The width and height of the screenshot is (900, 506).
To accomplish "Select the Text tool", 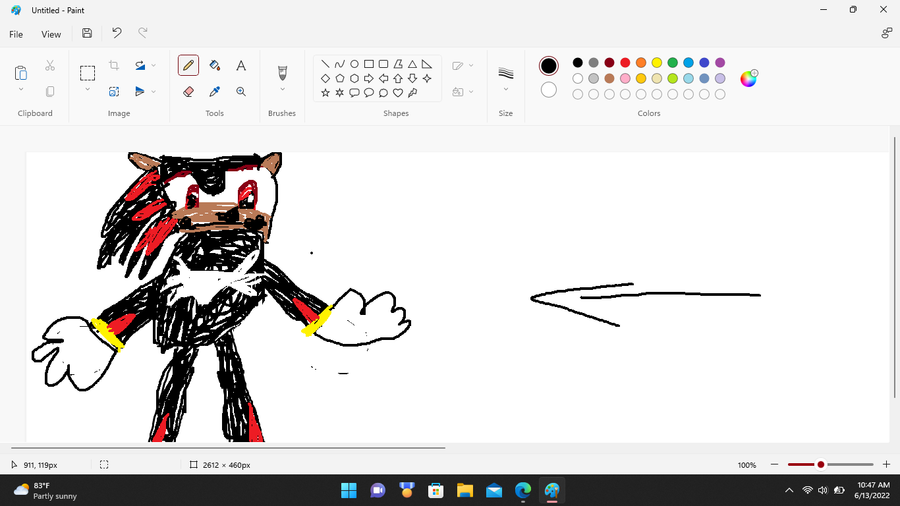I will click(x=241, y=65).
